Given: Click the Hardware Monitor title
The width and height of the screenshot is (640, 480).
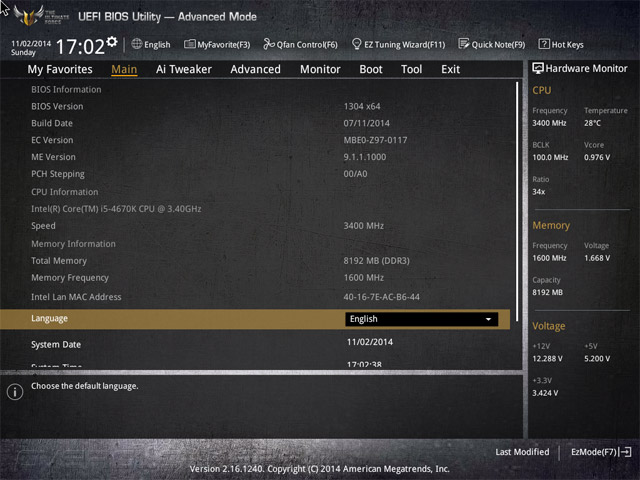Looking at the screenshot, I should point(587,69).
